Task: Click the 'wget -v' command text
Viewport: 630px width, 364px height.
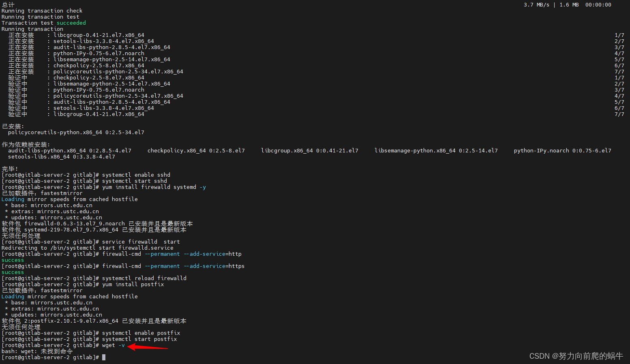Action: click(x=114, y=345)
